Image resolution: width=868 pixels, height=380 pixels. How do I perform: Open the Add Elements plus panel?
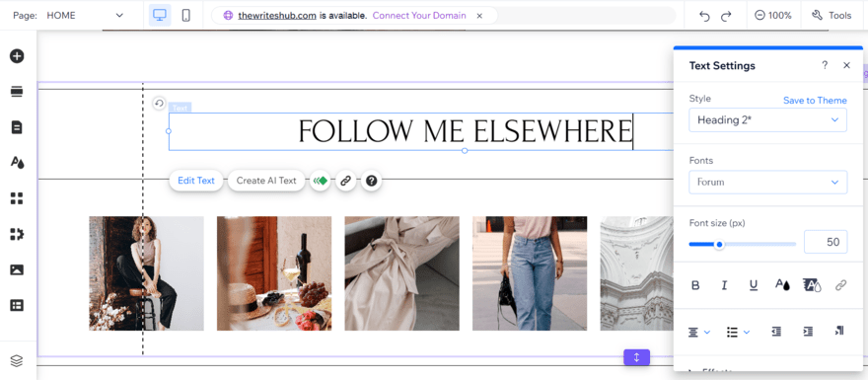(17, 56)
